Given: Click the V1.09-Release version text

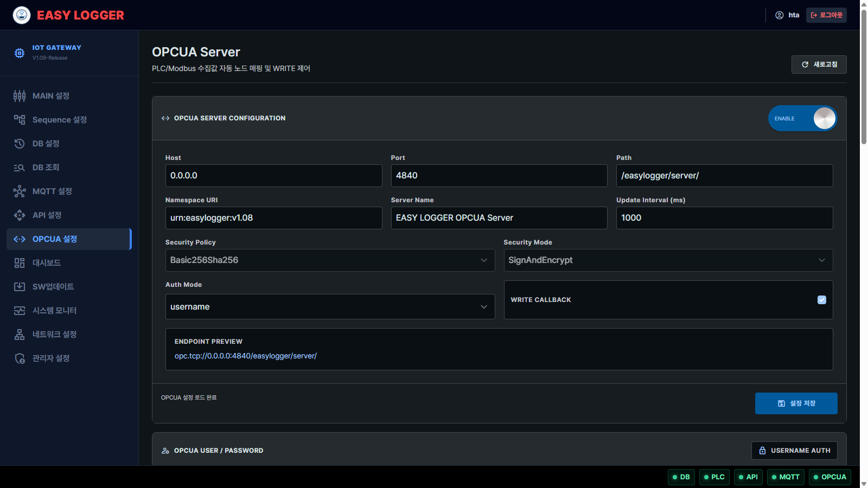Looking at the screenshot, I should point(50,58).
